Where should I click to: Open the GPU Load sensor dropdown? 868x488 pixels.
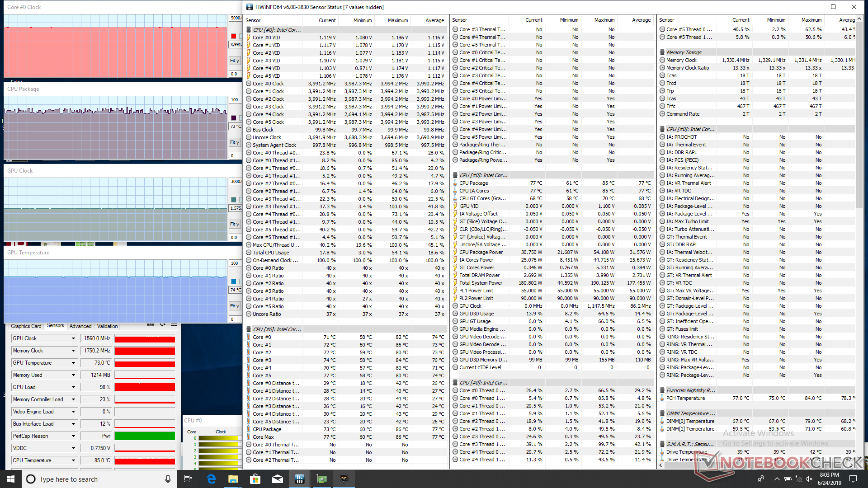click(x=73, y=387)
